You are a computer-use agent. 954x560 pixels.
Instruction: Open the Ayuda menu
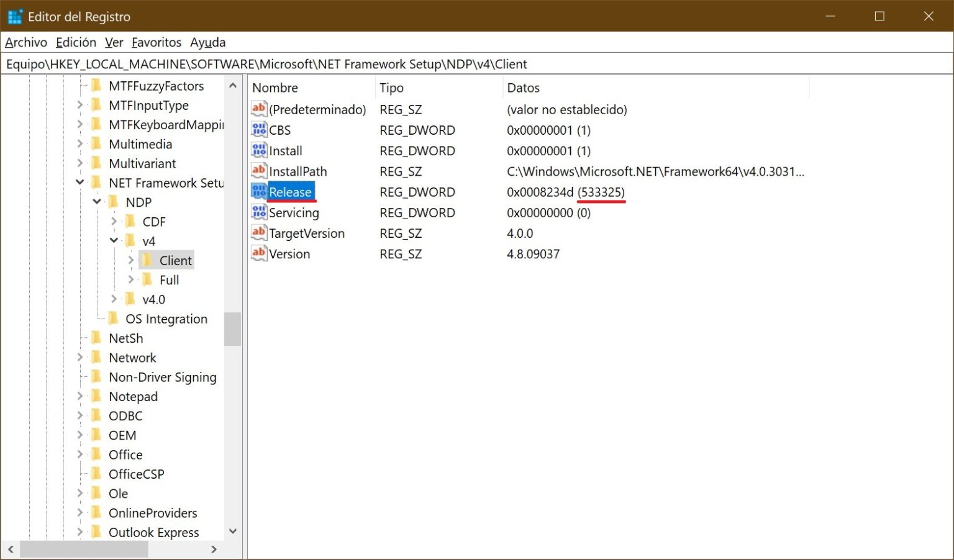click(207, 42)
